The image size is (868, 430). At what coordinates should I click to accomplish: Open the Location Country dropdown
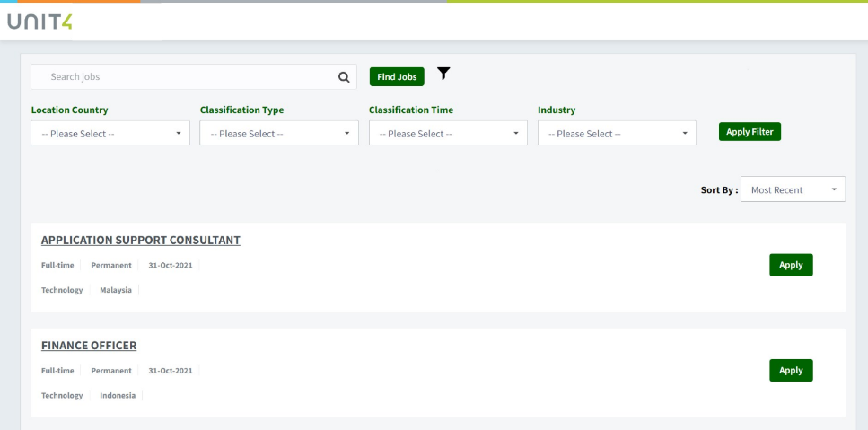coord(110,134)
